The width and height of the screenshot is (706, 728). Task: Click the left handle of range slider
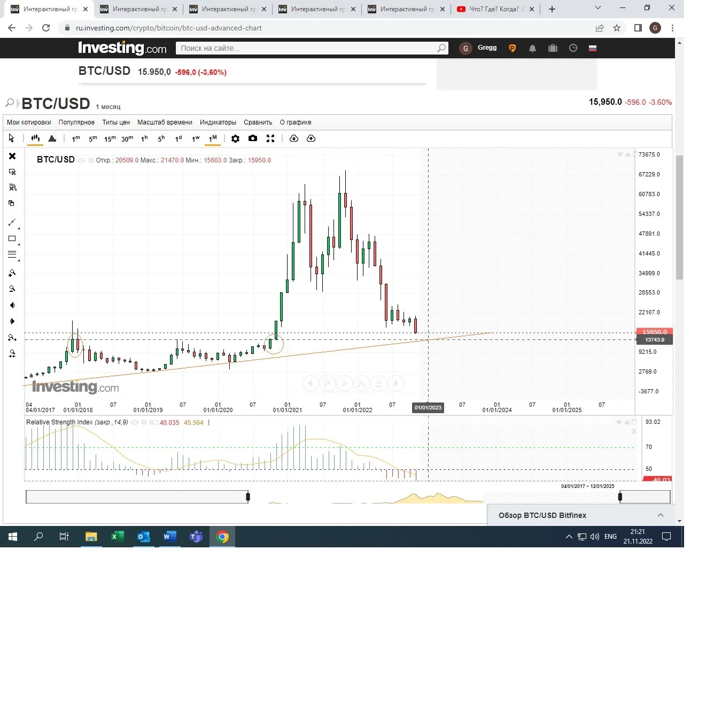(x=248, y=497)
